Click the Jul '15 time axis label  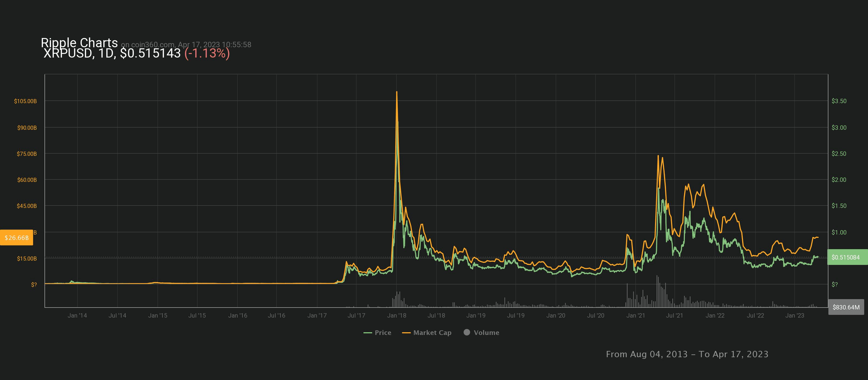tap(197, 316)
